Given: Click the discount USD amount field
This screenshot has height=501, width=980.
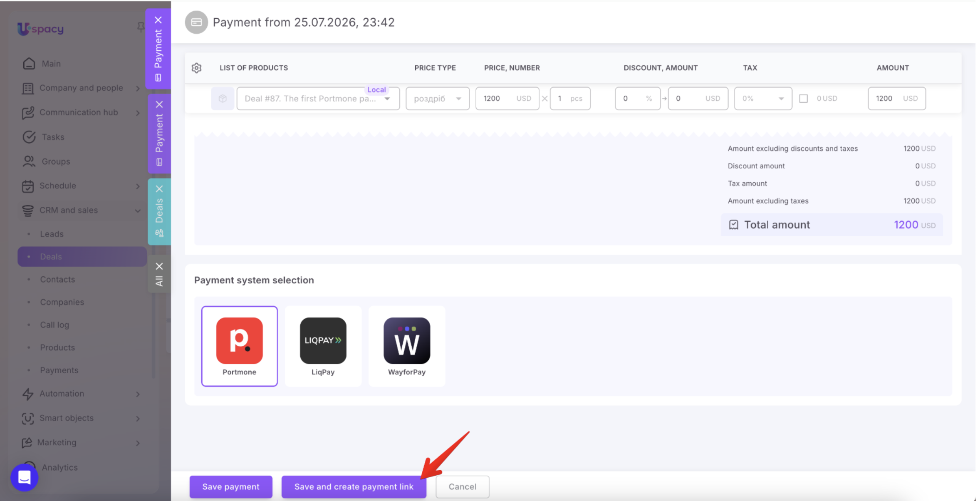Looking at the screenshot, I should point(698,99).
